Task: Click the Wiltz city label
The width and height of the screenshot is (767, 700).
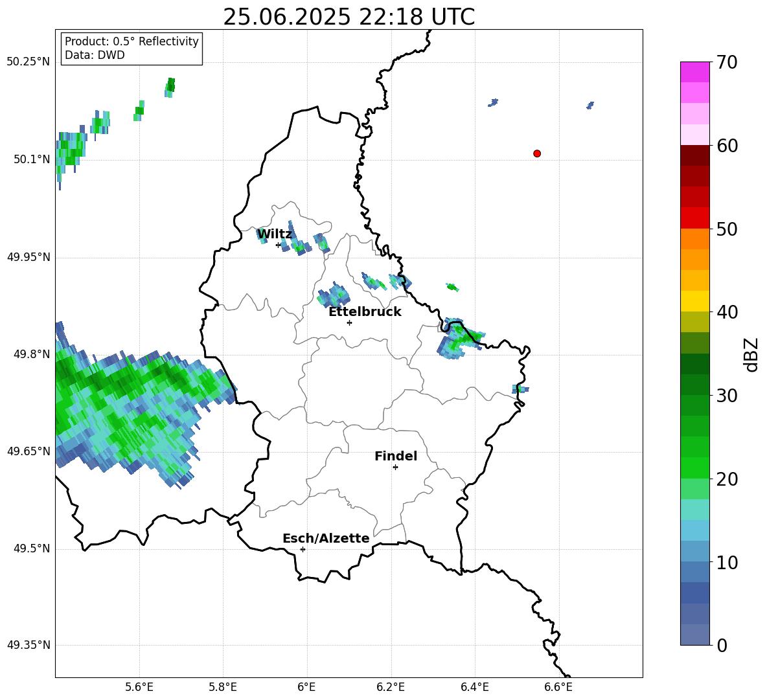Action: 275,234
